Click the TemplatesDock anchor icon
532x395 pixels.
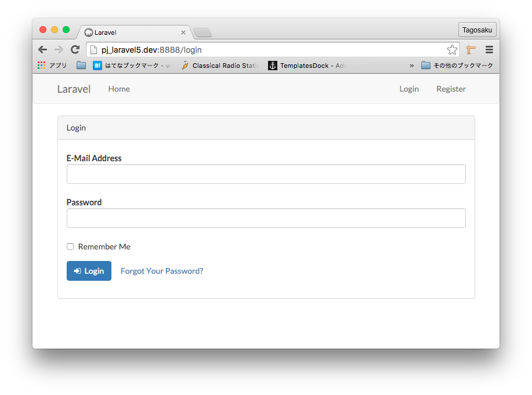pos(272,65)
